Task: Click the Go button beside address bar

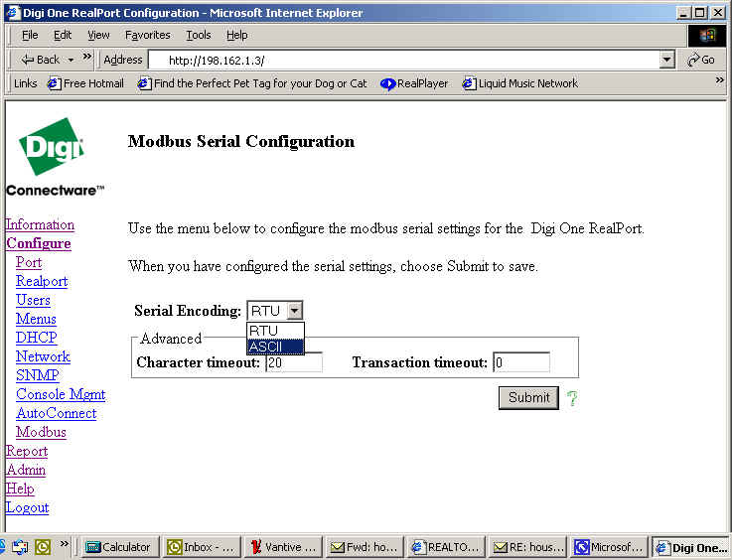Action: (701, 60)
